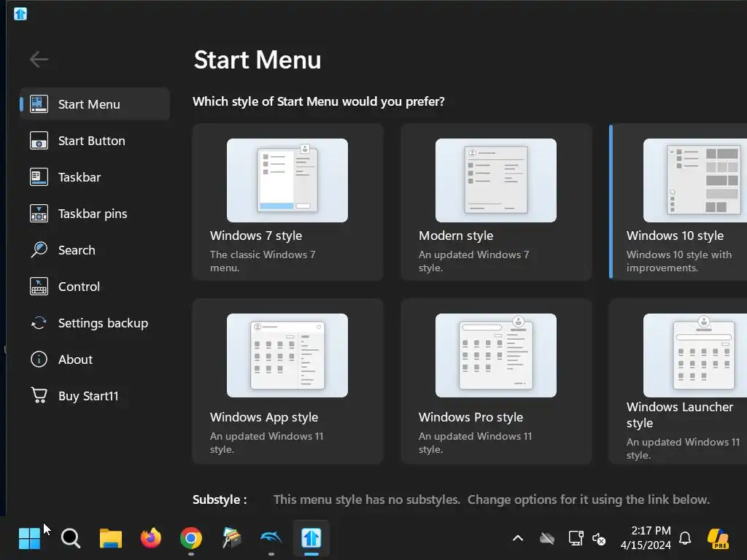The image size is (747, 560).
Task: Click the Buy Start11 cart icon
Action: [39, 395]
